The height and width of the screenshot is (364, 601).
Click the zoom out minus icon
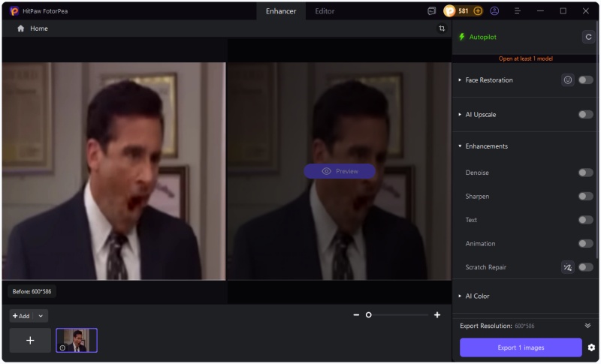point(356,315)
